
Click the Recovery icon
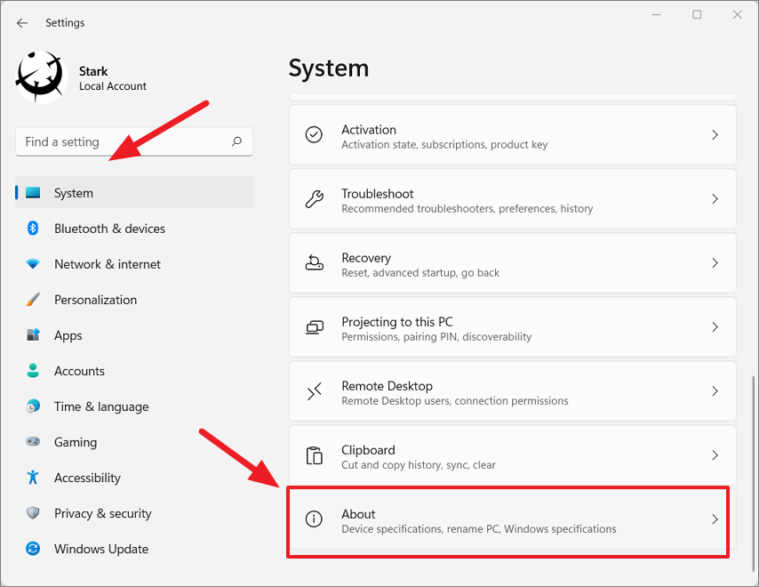314,263
